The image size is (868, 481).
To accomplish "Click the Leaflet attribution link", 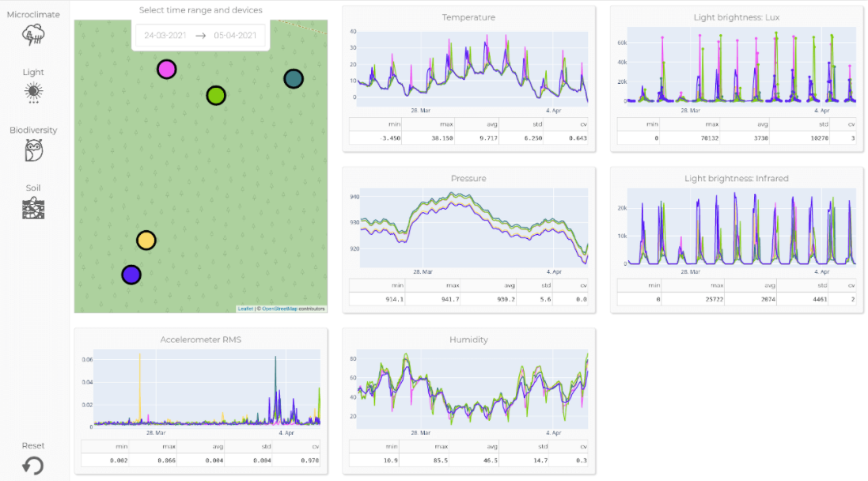I will pos(245,309).
